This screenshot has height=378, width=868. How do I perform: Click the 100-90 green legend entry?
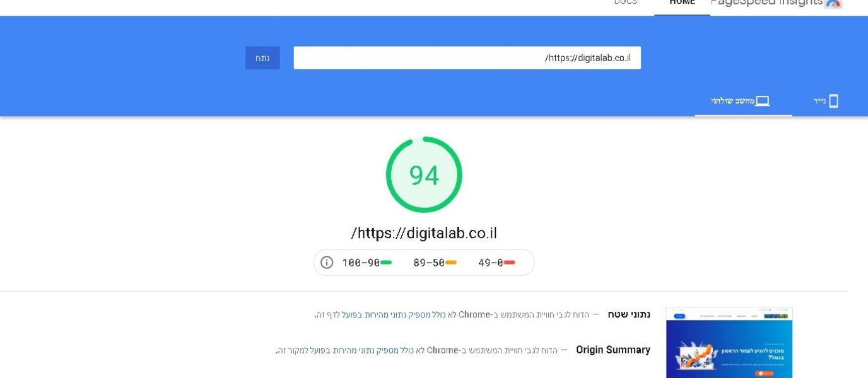(x=367, y=263)
